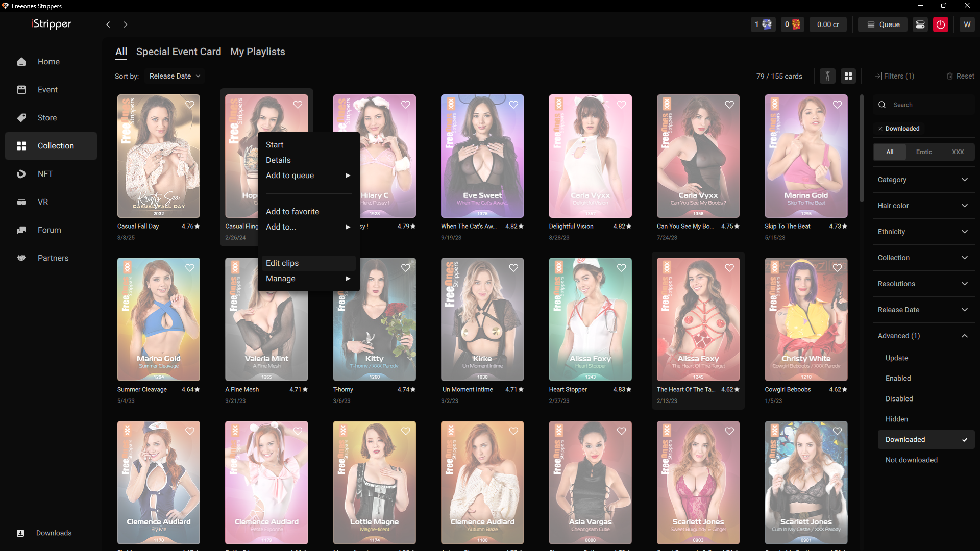
Task: Go back with the left arrow
Action: tap(108, 24)
